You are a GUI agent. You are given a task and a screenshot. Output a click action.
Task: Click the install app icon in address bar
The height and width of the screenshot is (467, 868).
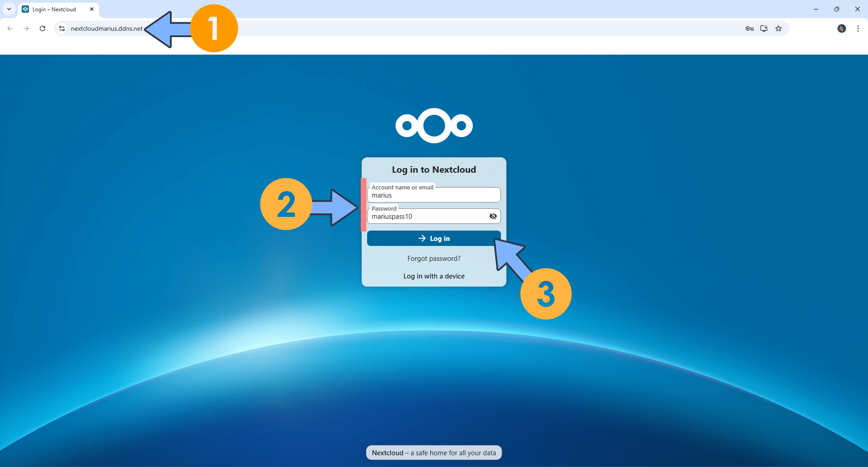pyautogui.click(x=764, y=28)
